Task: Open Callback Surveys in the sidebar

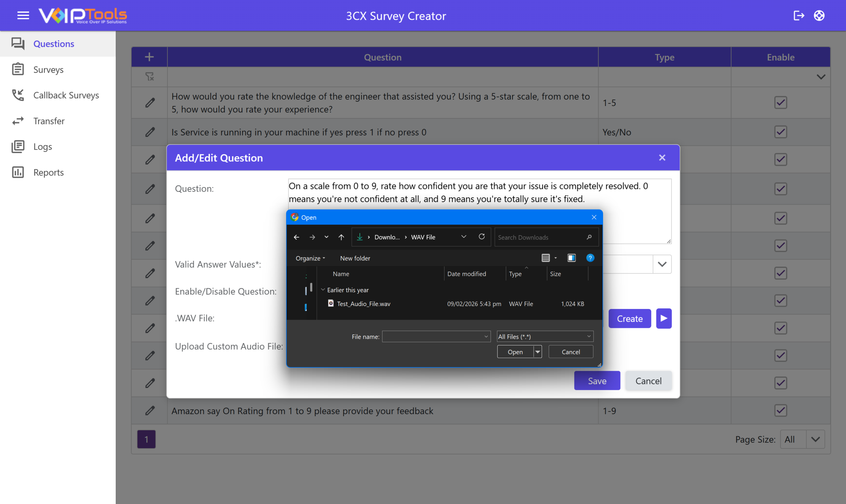Action: pyautogui.click(x=58, y=95)
